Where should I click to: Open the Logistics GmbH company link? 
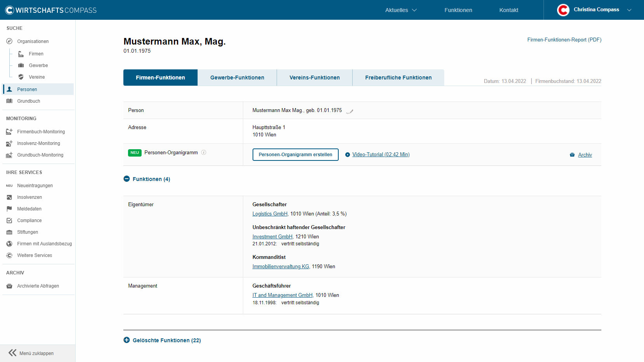pyautogui.click(x=270, y=214)
